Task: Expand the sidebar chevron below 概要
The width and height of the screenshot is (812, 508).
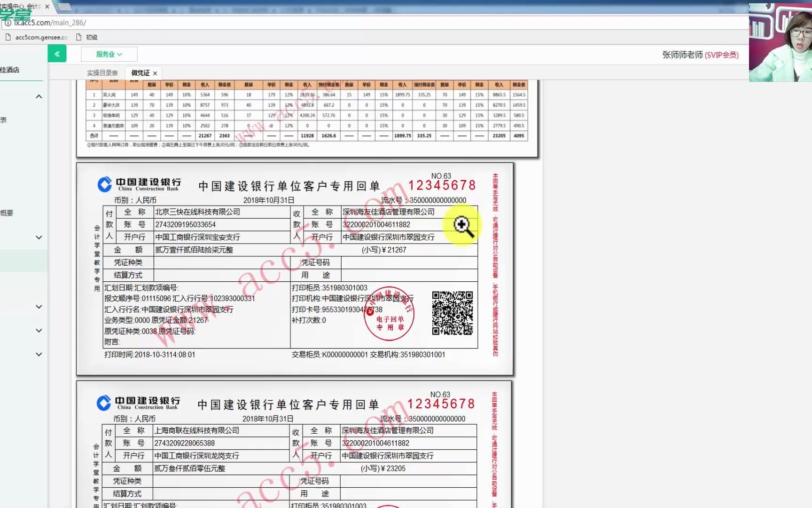Action: click(39, 238)
